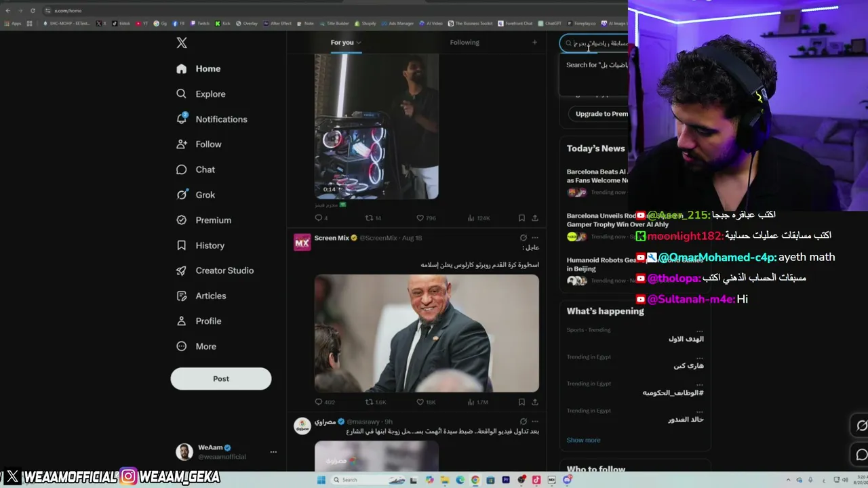868x488 pixels.
Task: Open Premium in the sidebar
Action: 203,220
